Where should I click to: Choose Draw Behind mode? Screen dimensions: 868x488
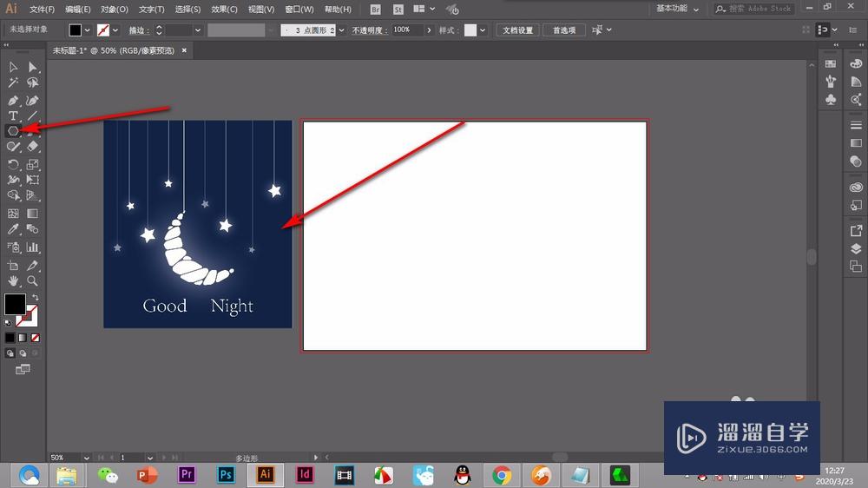(x=23, y=353)
